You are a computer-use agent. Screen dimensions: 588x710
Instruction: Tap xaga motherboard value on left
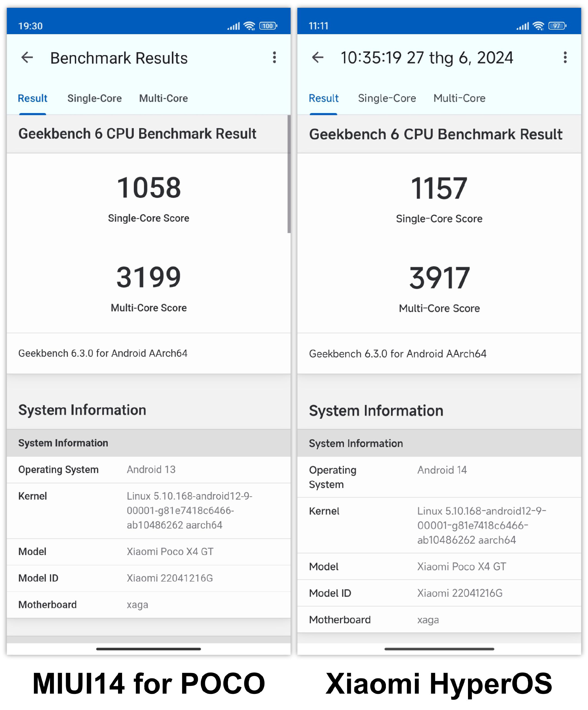tap(137, 605)
